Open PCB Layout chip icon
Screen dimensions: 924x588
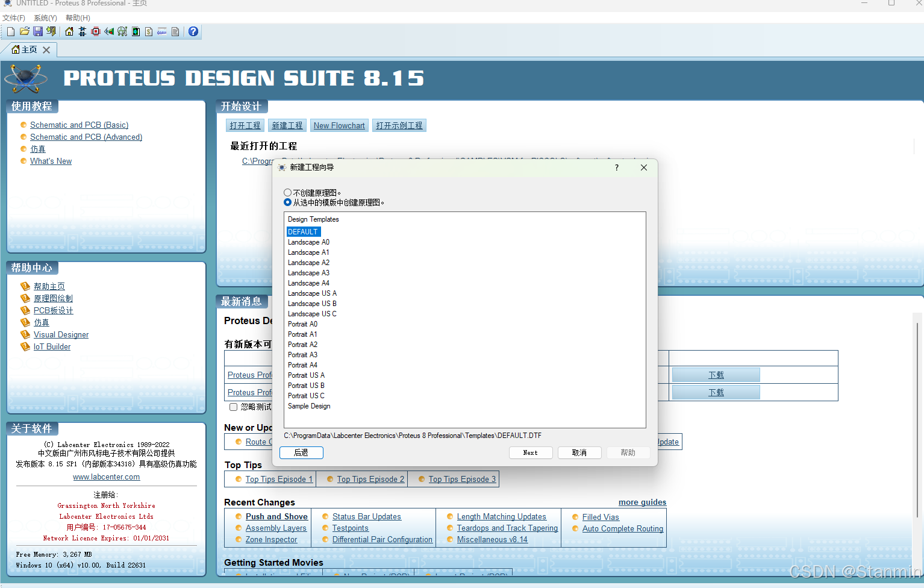click(96, 31)
